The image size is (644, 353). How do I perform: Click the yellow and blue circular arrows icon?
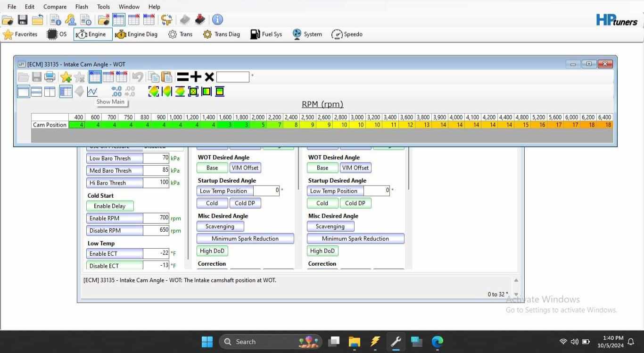point(166,20)
